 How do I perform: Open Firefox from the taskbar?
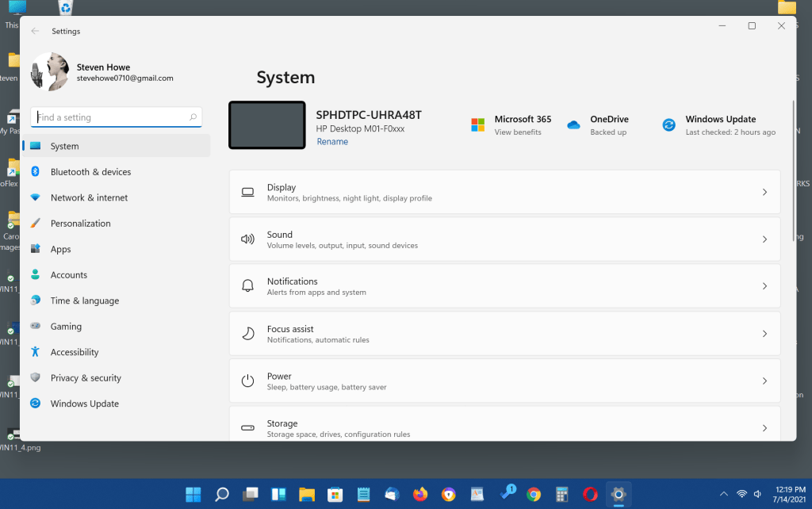(x=420, y=494)
